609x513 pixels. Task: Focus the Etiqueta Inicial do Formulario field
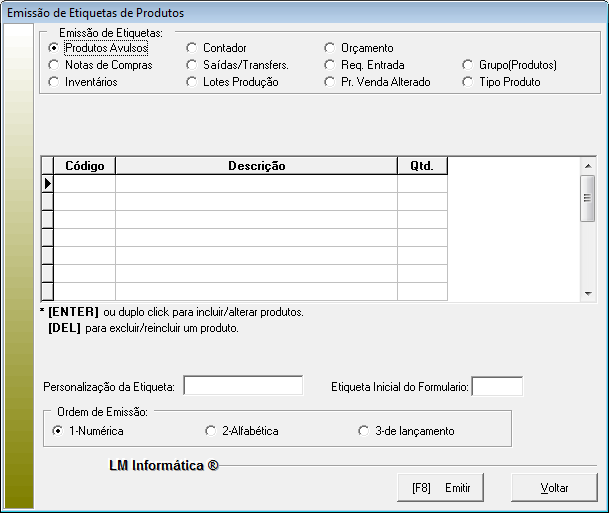tap(496, 386)
